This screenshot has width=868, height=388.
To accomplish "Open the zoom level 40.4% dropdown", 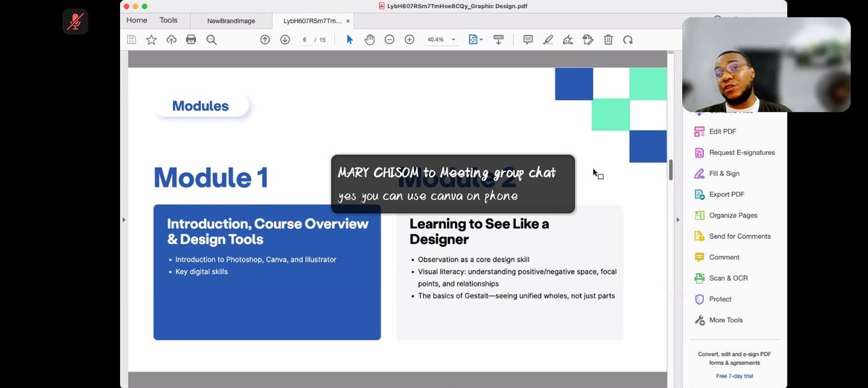I will click(441, 40).
